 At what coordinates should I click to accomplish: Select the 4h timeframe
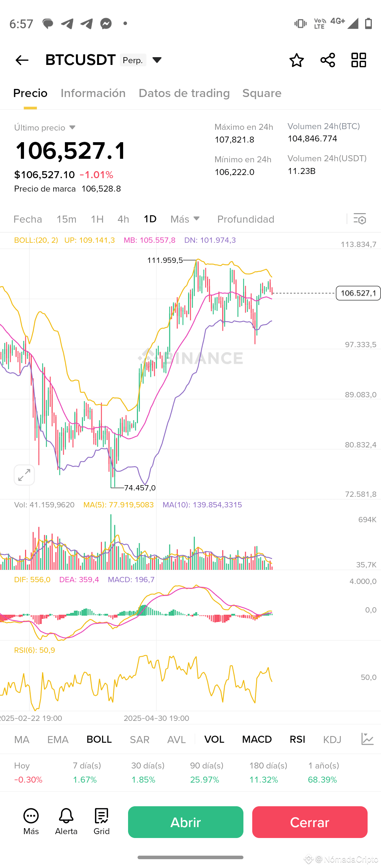[x=123, y=219]
